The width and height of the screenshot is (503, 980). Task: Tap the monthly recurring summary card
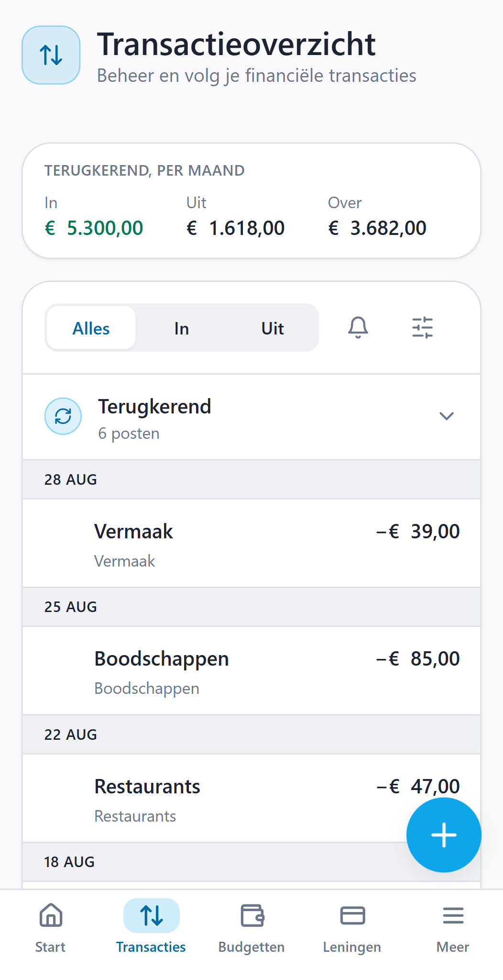point(251,201)
